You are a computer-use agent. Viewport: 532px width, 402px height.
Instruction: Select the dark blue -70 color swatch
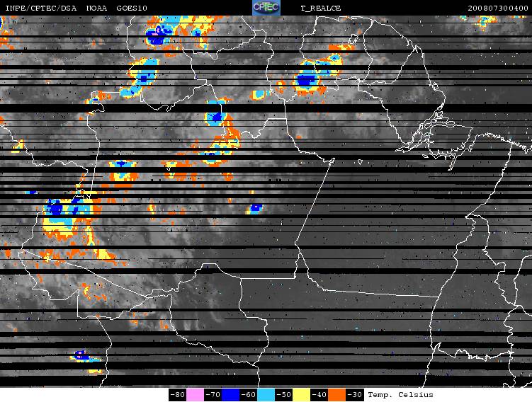pos(230,395)
